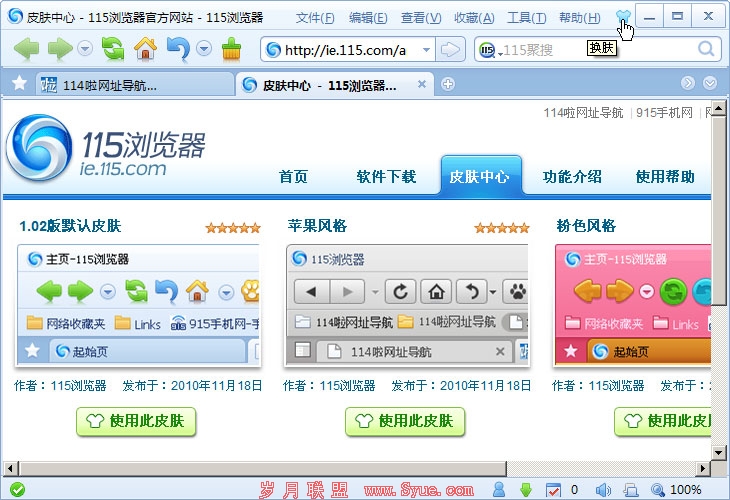Click the pink 粉色风格 preview thumbnail
The image size is (730, 500).
[633, 305]
